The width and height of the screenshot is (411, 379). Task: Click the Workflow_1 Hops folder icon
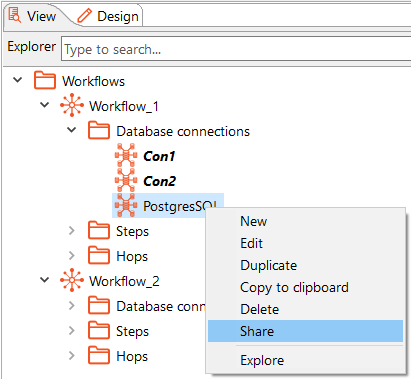99,255
